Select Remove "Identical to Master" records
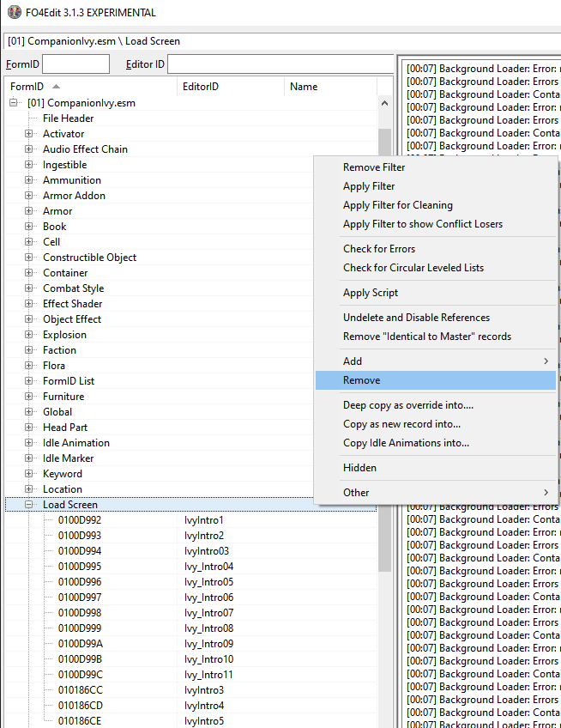 tap(435, 337)
